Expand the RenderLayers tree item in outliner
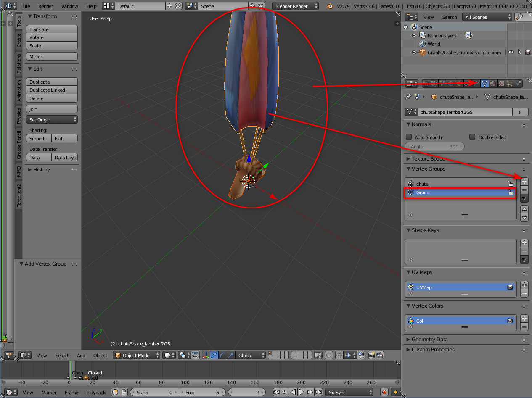532x398 pixels. [414, 36]
